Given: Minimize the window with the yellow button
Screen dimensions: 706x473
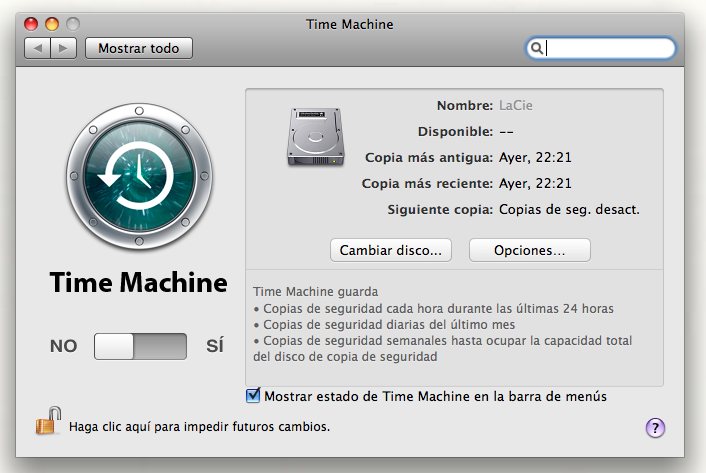Looking at the screenshot, I should [52, 24].
